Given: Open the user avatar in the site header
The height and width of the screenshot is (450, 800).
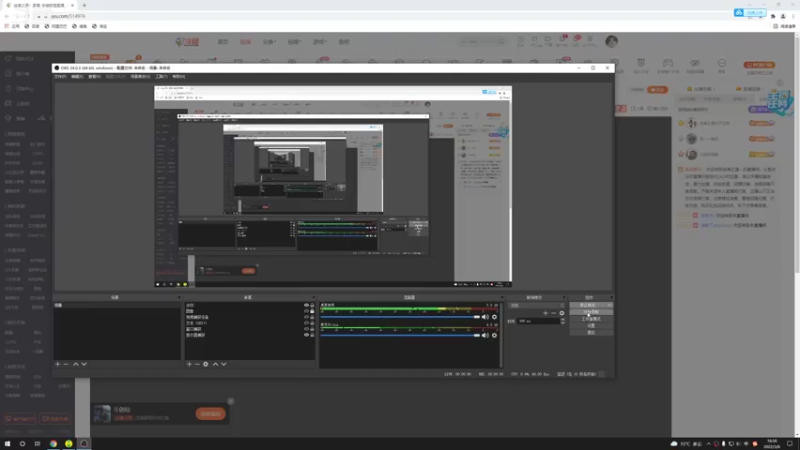Looking at the screenshot, I should click(x=612, y=41).
